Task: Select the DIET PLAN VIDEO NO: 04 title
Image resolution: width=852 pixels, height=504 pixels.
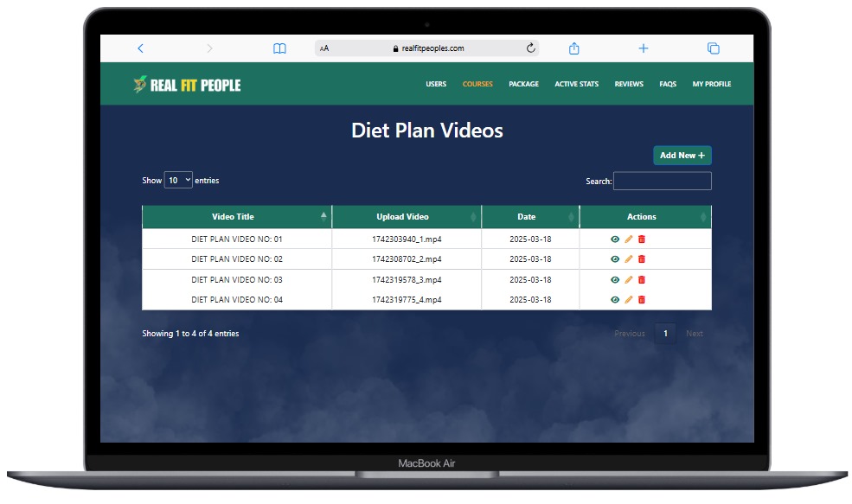Action: 237,300
